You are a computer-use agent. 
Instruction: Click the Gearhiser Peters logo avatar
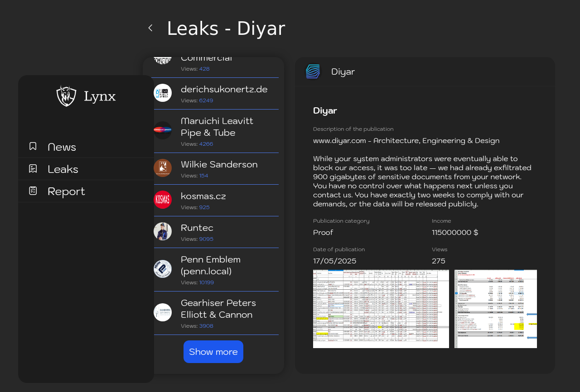pos(163,312)
